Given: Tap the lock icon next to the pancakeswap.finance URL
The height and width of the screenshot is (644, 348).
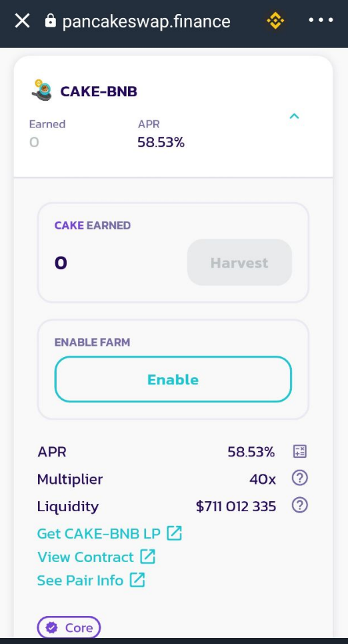Looking at the screenshot, I should tap(51, 21).
